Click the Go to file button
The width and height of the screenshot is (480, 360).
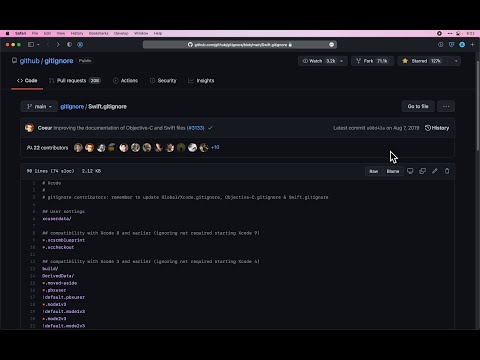(x=418, y=106)
